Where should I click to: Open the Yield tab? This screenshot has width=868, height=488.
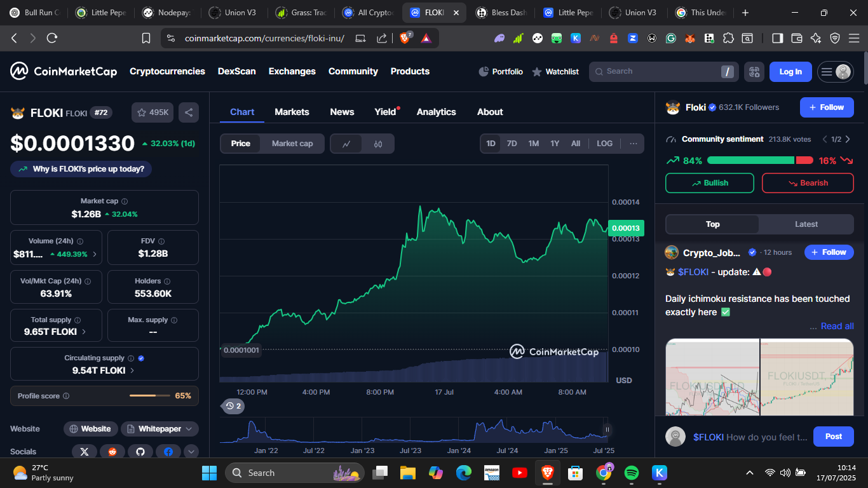coord(385,112)
